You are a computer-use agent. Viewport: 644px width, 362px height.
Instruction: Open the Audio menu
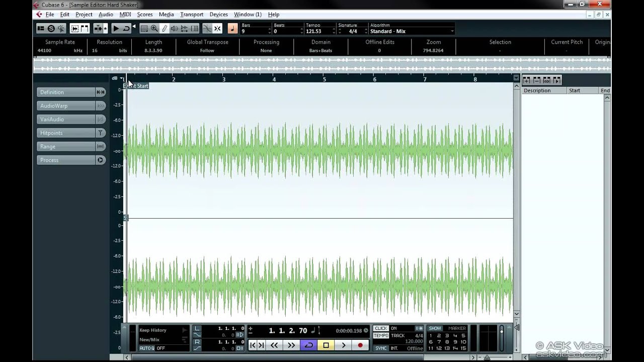(x=106, y=15)
